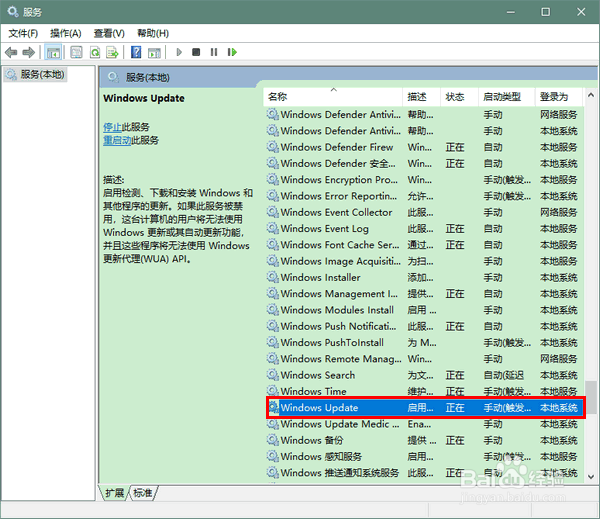The image size is (600, 519).
Task: Click gear icon beside Windows Time
Action: [273, 391]
